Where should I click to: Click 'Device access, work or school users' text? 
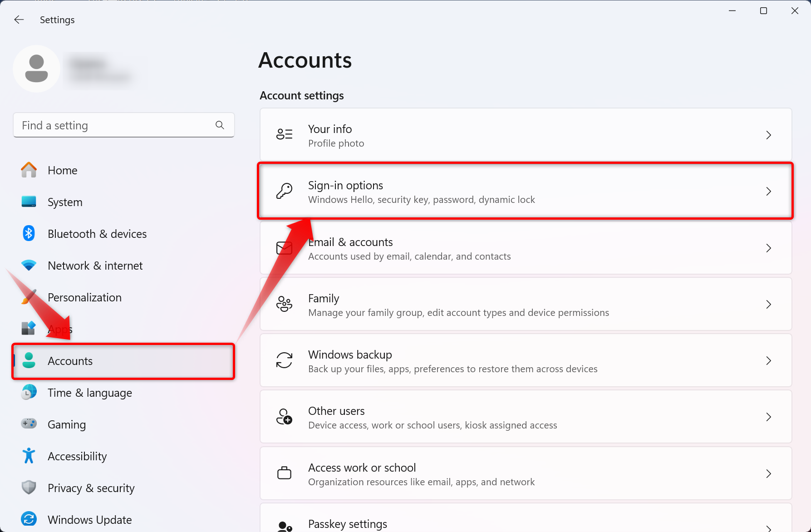pyautogui.click(x=433, y=425)
